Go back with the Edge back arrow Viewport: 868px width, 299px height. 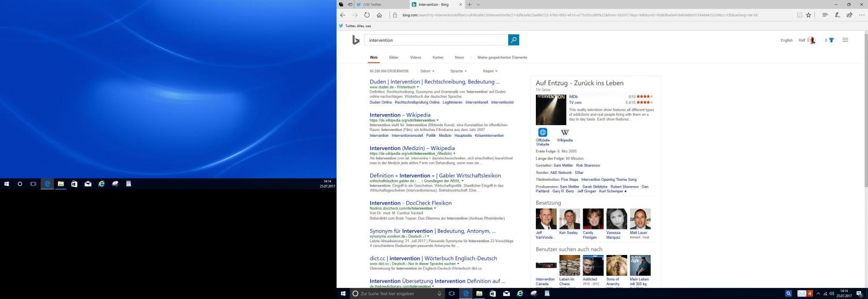click(343, 15)
